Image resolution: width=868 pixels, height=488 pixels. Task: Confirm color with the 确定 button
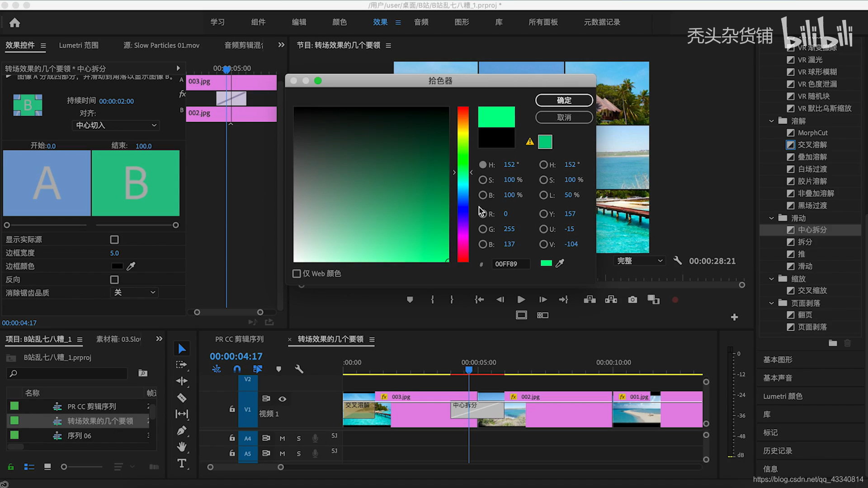564,100
